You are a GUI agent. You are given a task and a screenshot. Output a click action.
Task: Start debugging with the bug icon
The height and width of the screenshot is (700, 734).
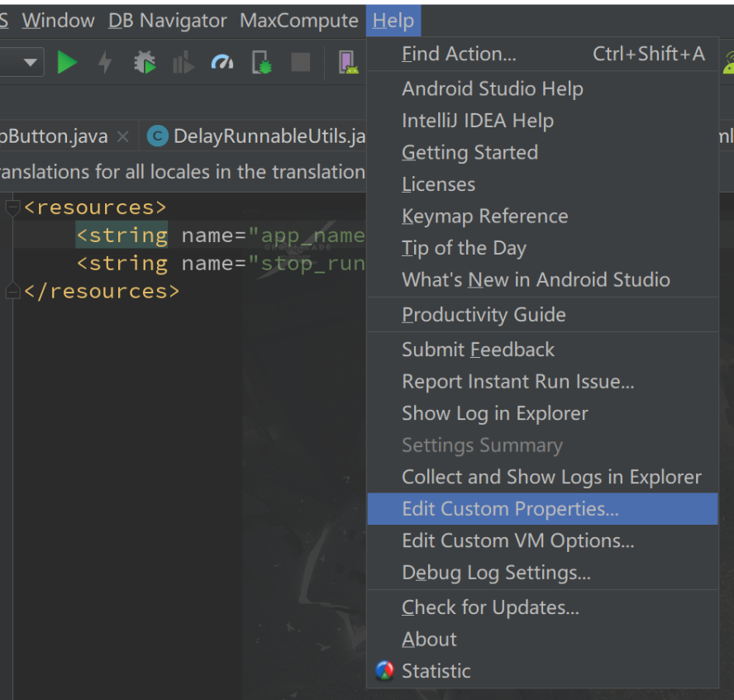click(145, 62)
